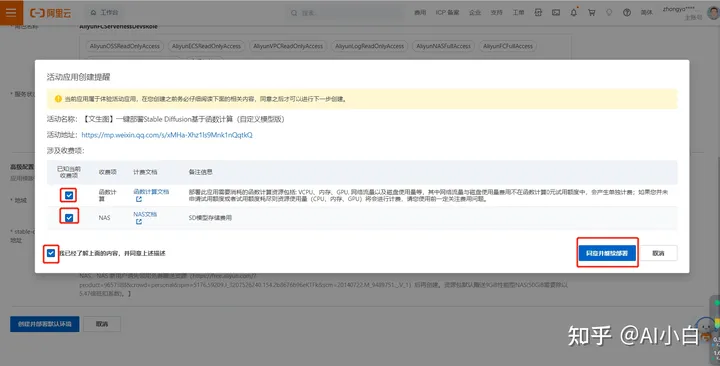Click the zhongyo**** account name
Image resolution: width=720 pixels, height=366 pixels.
pos(679,9)
